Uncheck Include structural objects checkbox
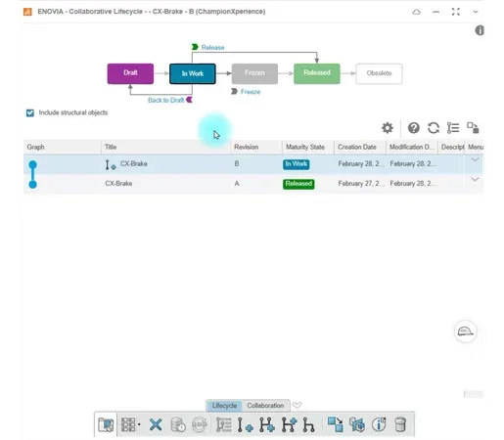The image size is (504, 440). (x=30, y=113)
